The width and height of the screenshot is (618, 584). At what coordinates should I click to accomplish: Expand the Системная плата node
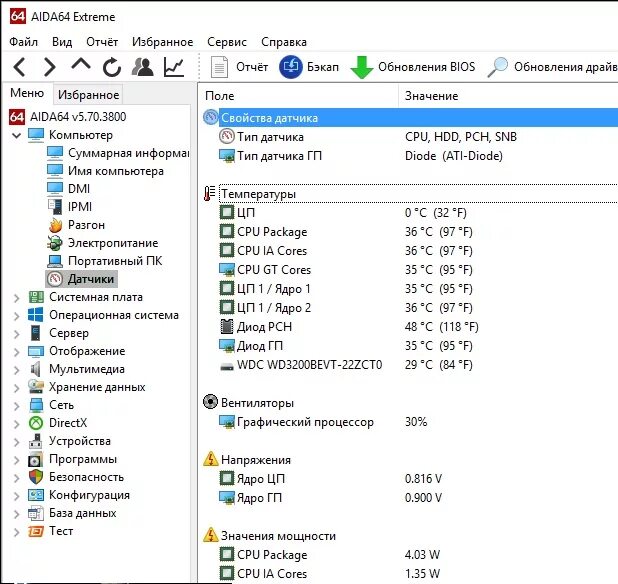coord(16,298)
